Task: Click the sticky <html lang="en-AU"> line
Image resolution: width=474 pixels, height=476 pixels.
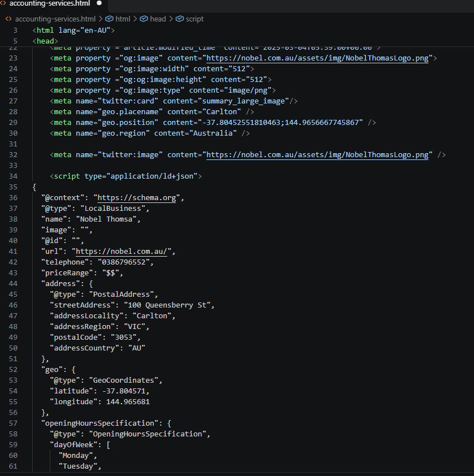Action: tap(74, 31)
